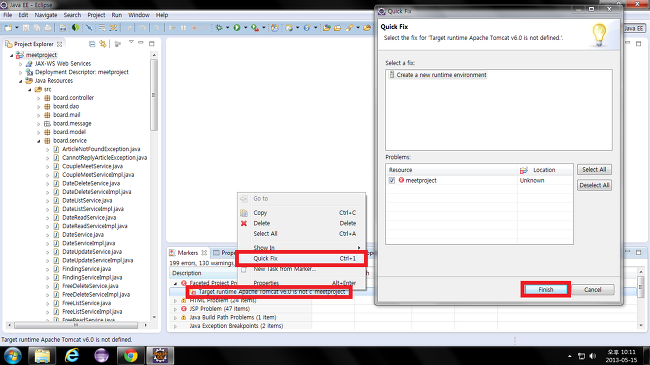Minimize the Project Explorer panel
The height and width of the screenshot is (365, 650).
click(x=141, y=43)
